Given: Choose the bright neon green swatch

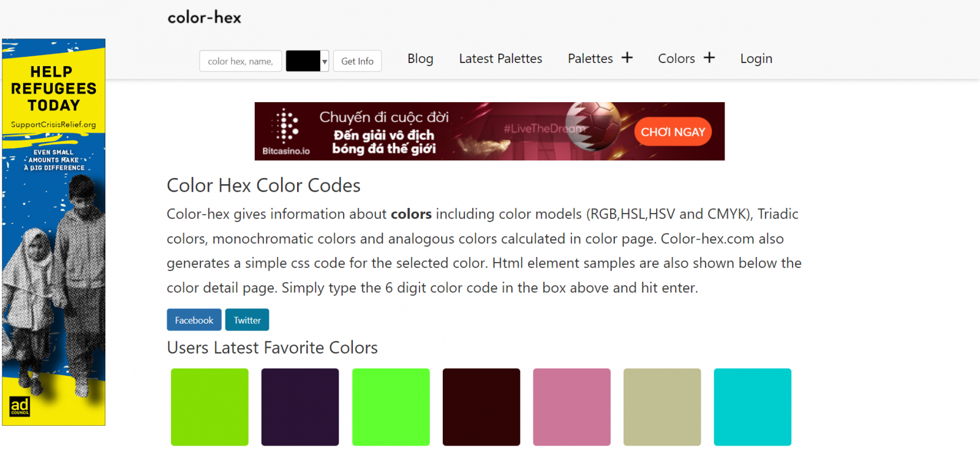Looking at the screenshot, I should click(391, 407).
